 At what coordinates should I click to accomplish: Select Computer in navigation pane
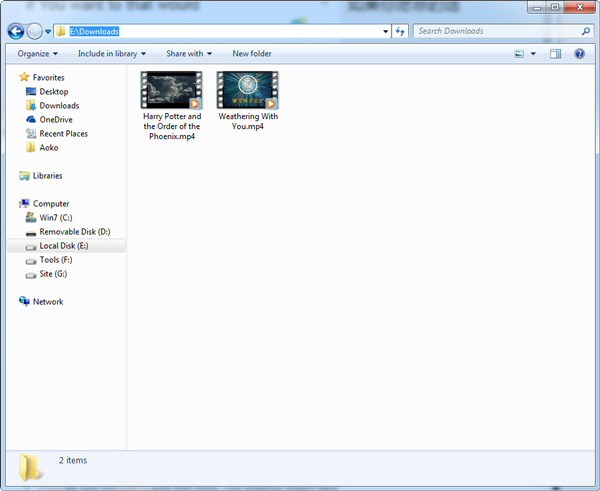(x=51, y=204)
